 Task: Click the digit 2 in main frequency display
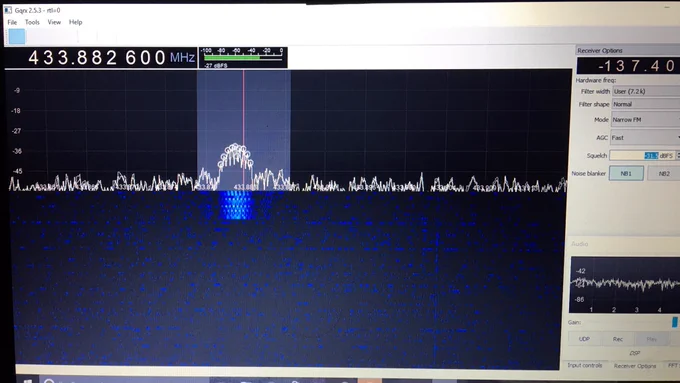pyautogui.click(x=111, y=58)
